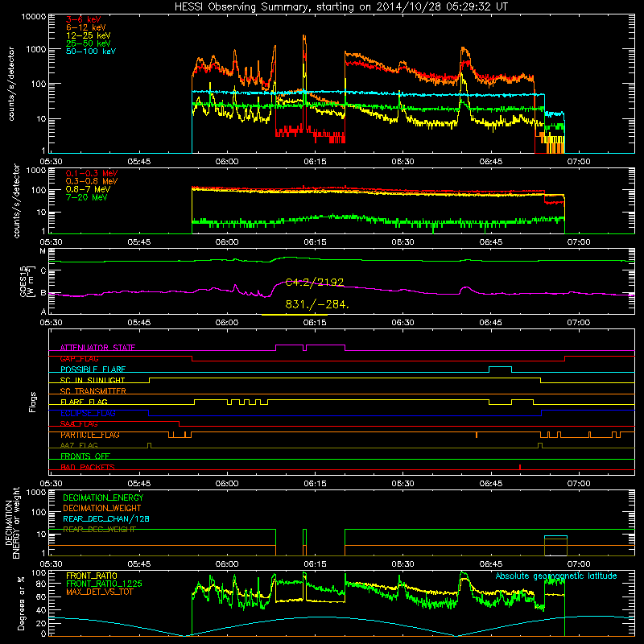Select the 6-12 keV legend label
Viewport: 644px width, 644px height.
coord(86,27)
